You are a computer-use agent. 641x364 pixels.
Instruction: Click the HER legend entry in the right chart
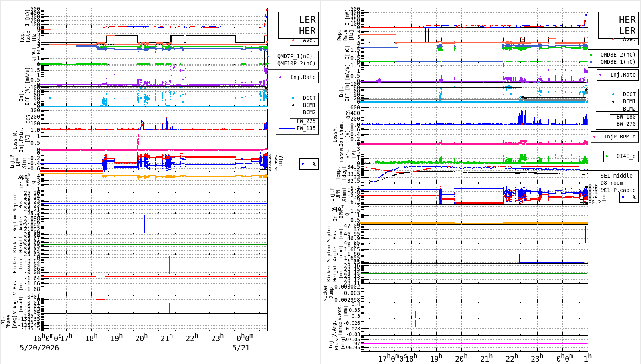(627, 20)
